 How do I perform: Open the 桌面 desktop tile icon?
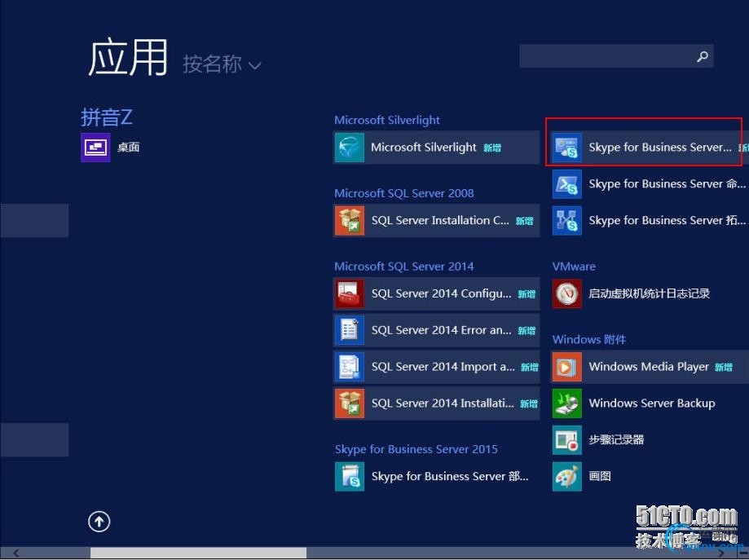tap(95, 148)
